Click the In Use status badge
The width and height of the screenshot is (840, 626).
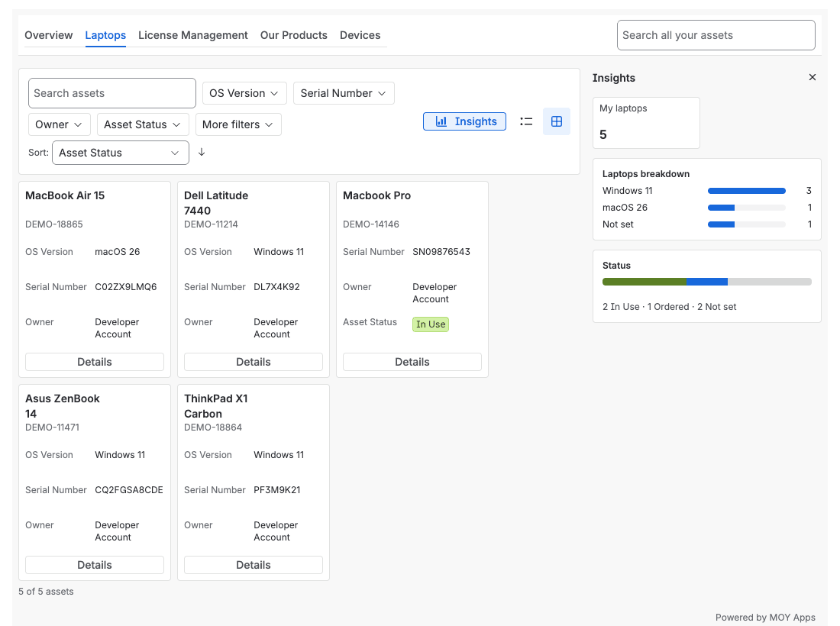click(431, 324)
